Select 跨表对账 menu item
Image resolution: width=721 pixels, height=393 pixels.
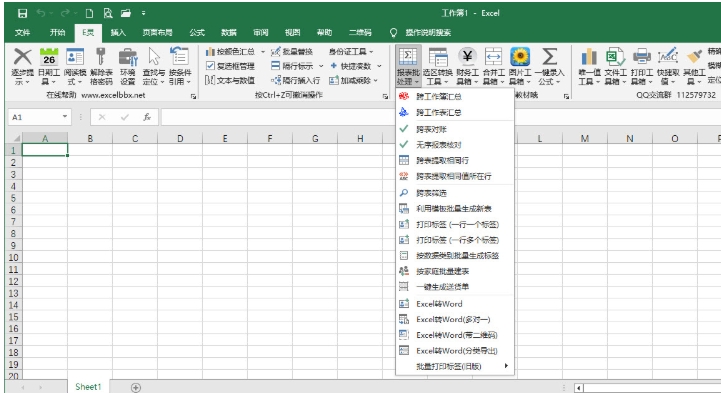pyautogui.click(x=455, y=129)
